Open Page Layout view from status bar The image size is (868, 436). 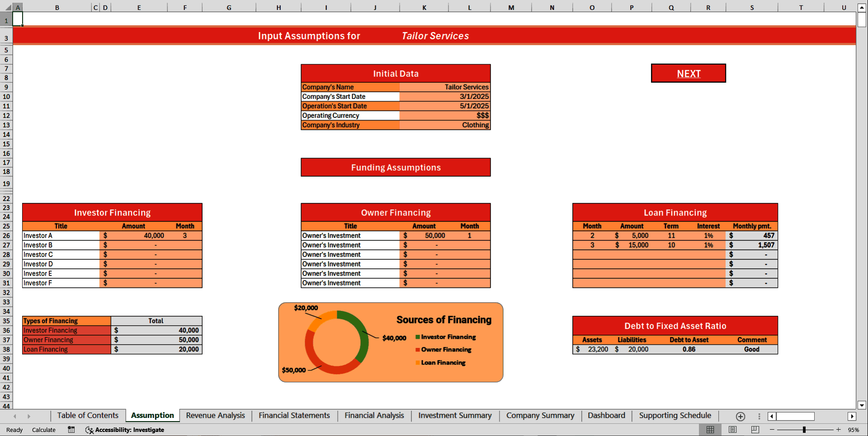coord(733,430)
